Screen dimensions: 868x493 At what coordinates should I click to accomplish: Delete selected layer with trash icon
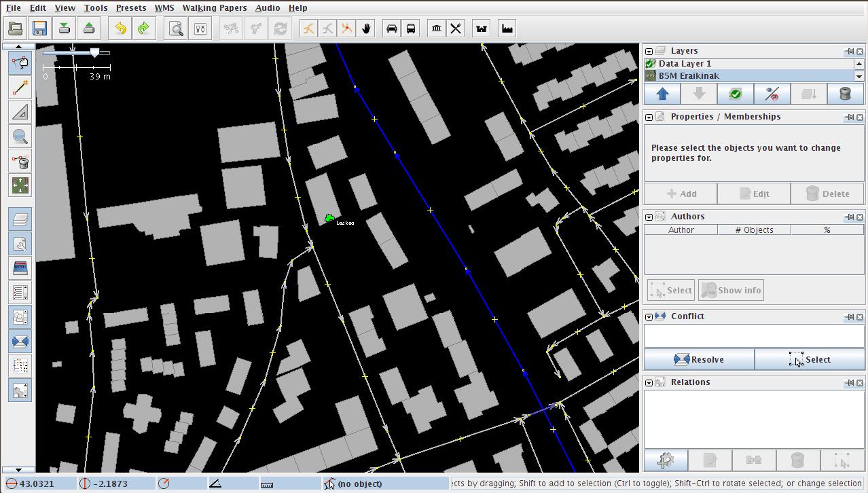click(845, 94)
